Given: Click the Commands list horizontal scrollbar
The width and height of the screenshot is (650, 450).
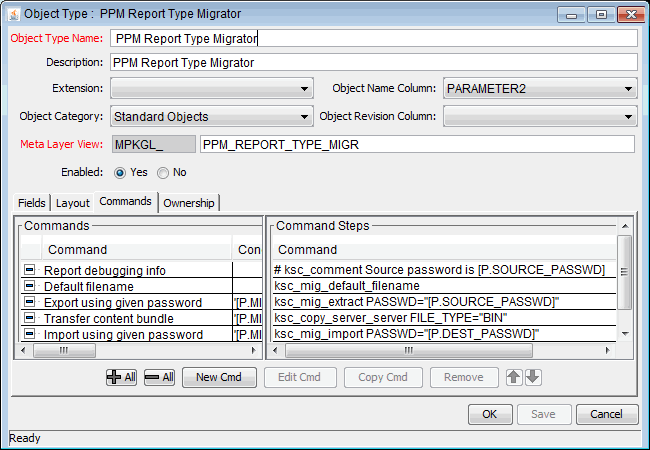Looking at the screenshot, I should click(x=140, y=351).
